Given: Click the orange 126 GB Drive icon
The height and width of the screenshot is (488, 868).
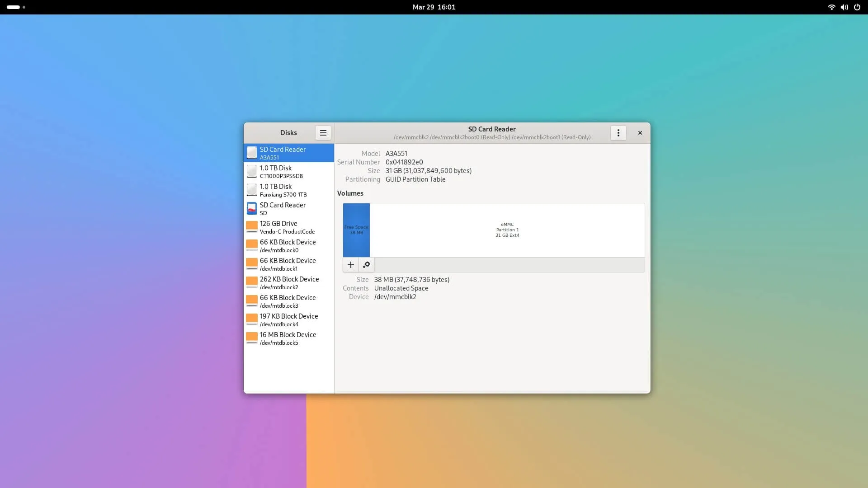Looking at the screenshot, I should click(252, 227).
